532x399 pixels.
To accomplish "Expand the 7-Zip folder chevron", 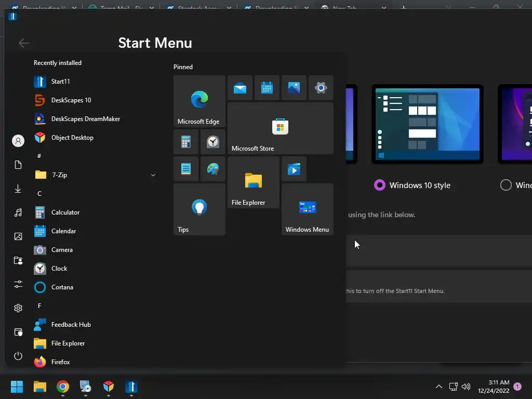I will [153, 175].
